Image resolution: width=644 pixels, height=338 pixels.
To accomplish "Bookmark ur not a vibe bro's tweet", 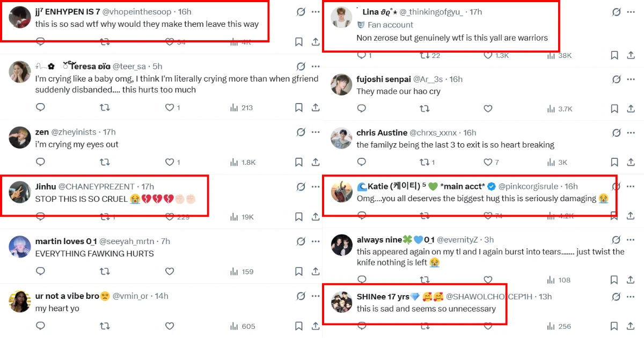I will (299, 326).
